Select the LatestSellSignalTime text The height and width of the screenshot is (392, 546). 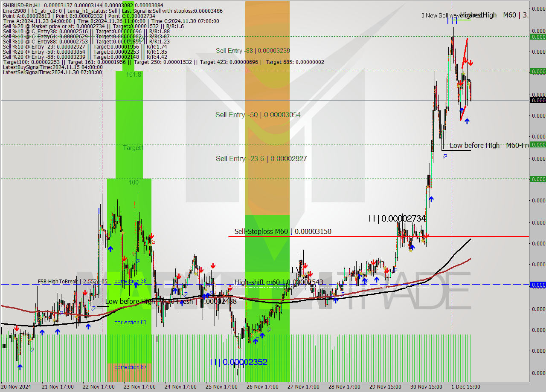pyautogui.click(x=52, y=72)
